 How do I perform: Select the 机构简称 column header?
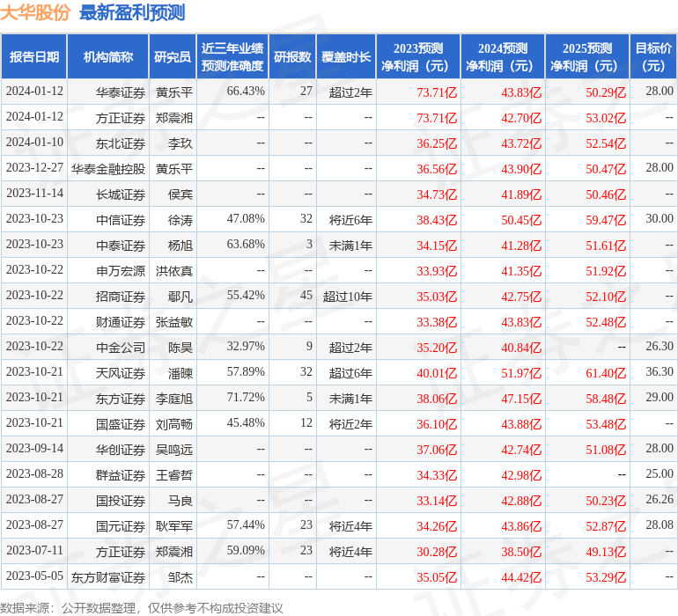(x=108, y=56)
